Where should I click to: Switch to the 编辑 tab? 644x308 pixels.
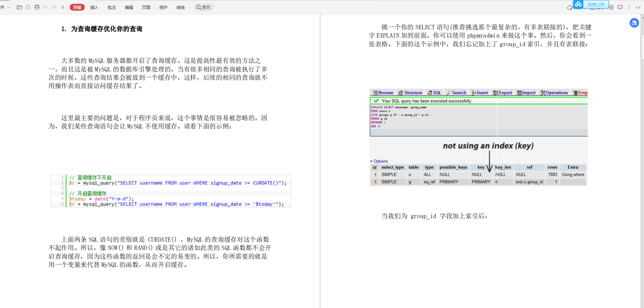(x=129, y=7)
